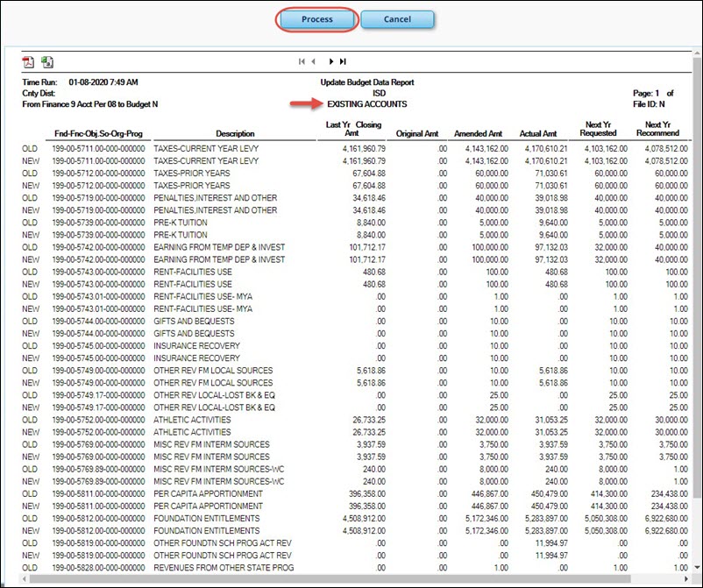Go to the previous report page
This screenshot has height=588, width=703.
point(313,62)
